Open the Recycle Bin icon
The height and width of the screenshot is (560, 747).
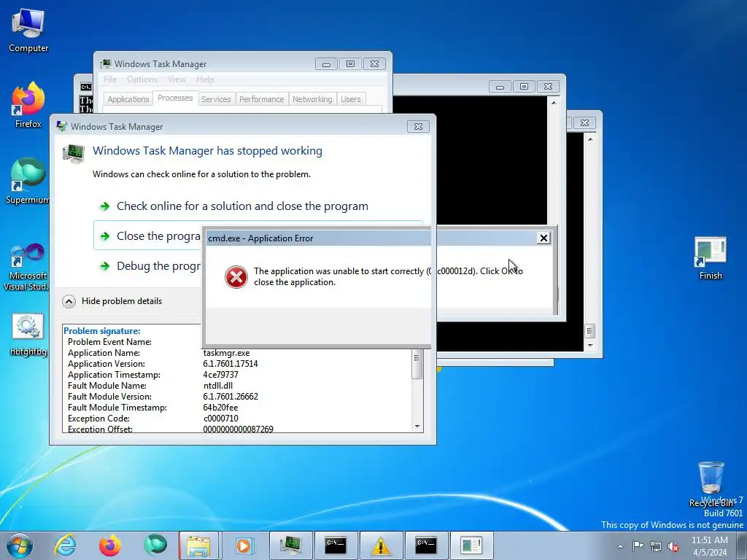[x=711, y=483]
